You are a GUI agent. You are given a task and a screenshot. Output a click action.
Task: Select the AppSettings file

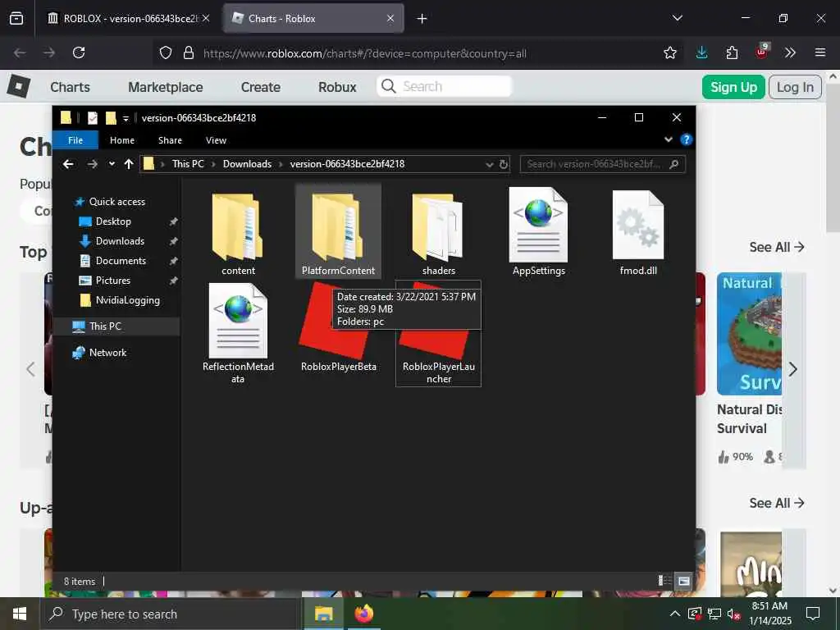[538, 231]
